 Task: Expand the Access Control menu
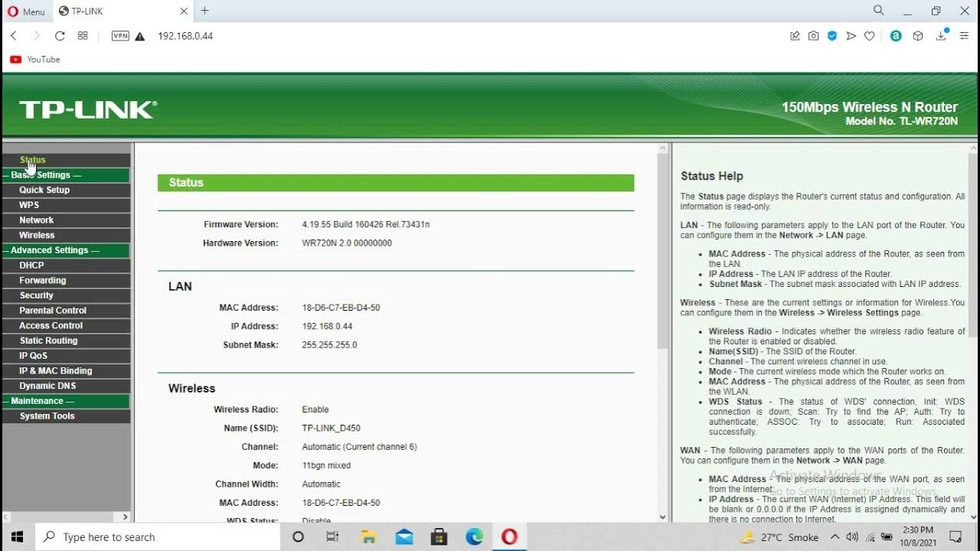51,326
